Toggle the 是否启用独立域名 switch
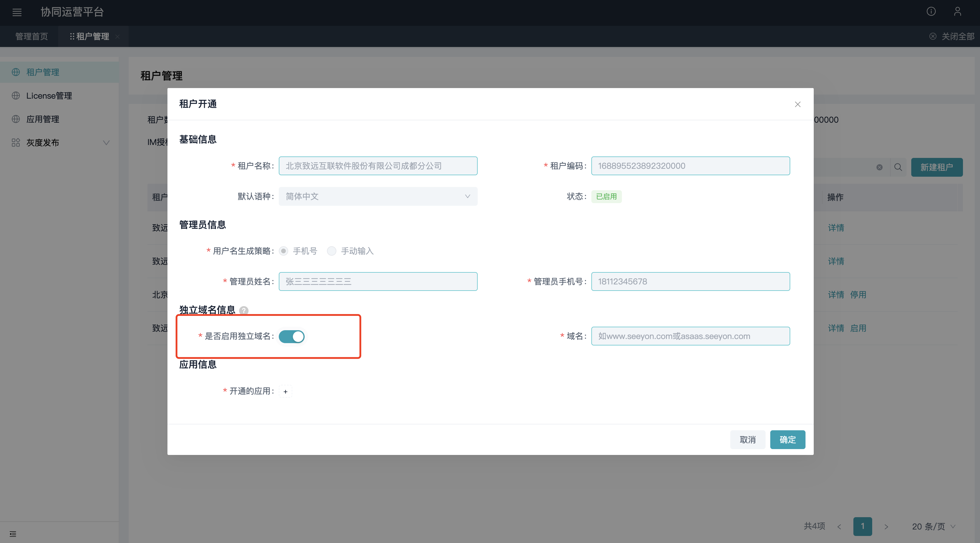Screen dimensions: 980x543 (291, 336)
